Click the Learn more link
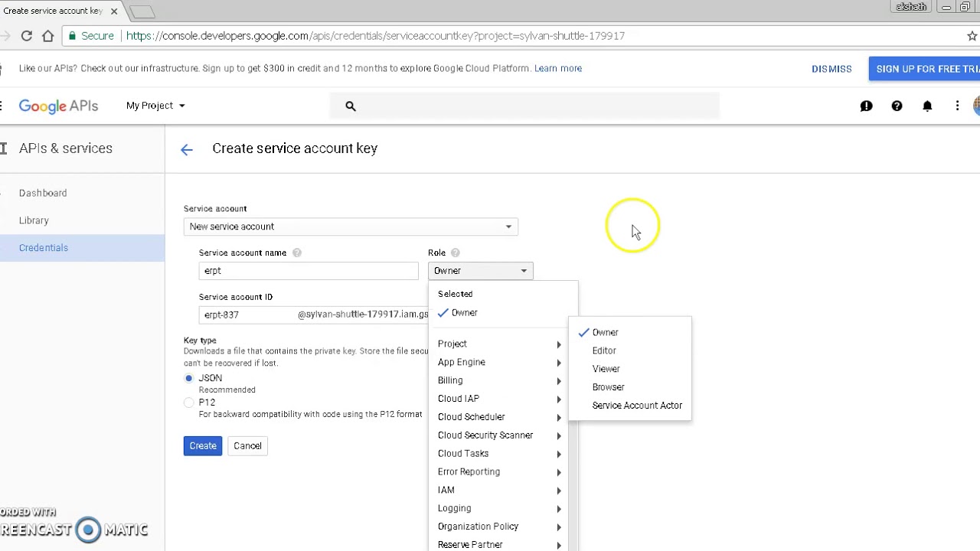 (558, 69)
